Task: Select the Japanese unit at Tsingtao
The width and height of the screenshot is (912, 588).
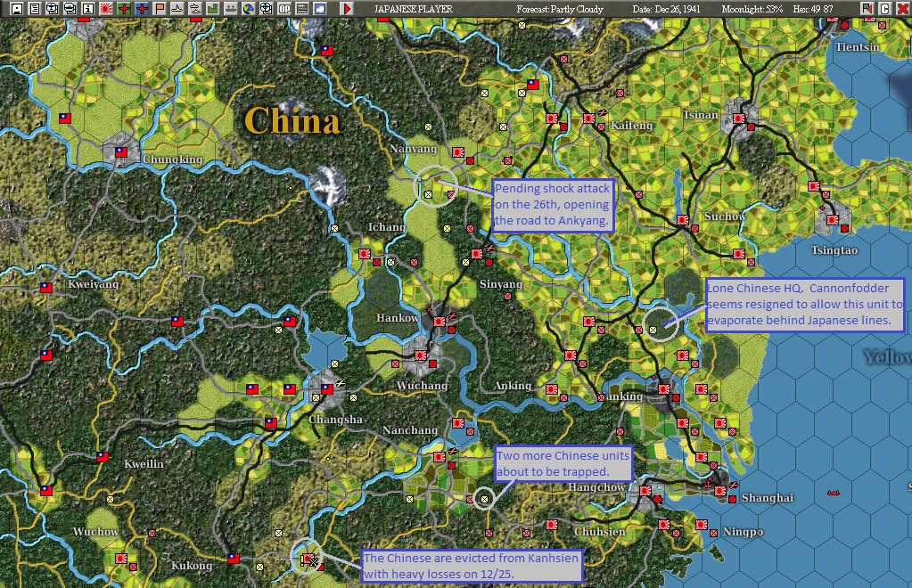Action: [x=833, y=220]
